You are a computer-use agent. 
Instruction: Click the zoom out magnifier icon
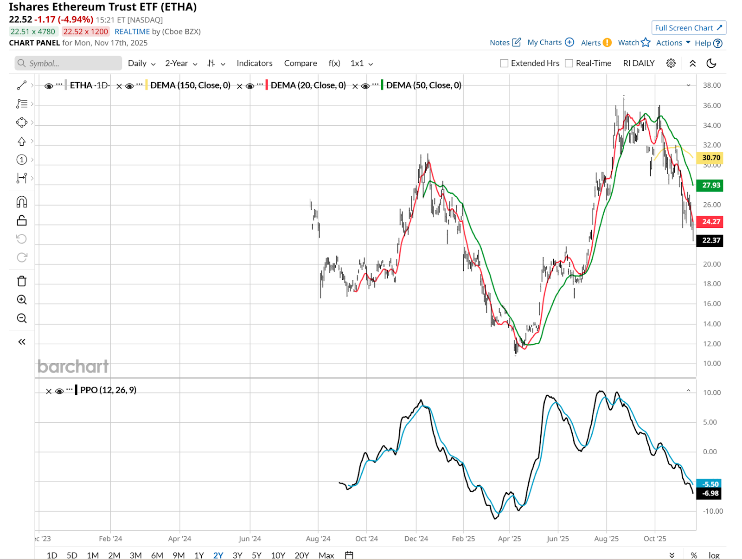tap(22, 318)
